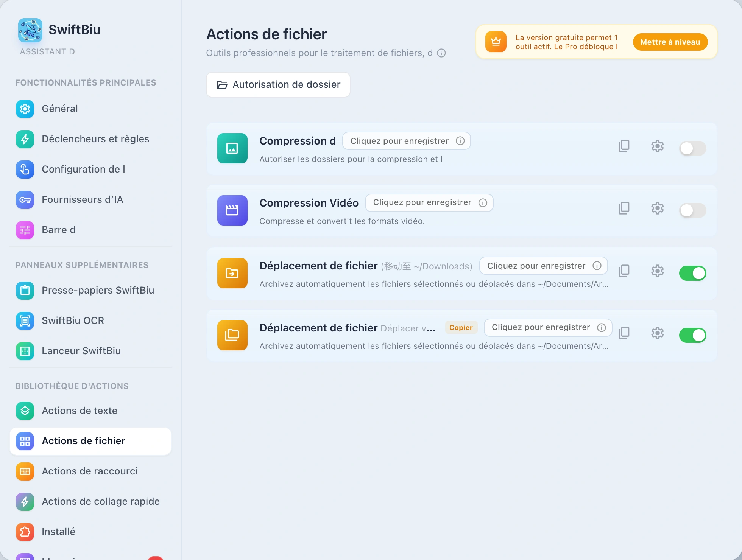Image resolution: width=742 pixels, height=560 pixels.
Task: Disable the Copier Déplacement de fichier toggle
Action: point(693,335)
